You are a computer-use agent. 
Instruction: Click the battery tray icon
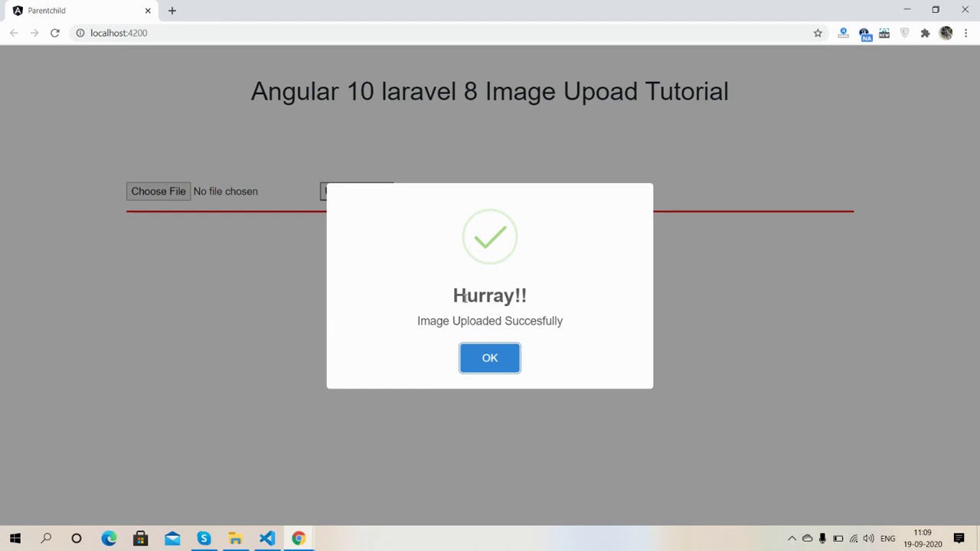838,539
